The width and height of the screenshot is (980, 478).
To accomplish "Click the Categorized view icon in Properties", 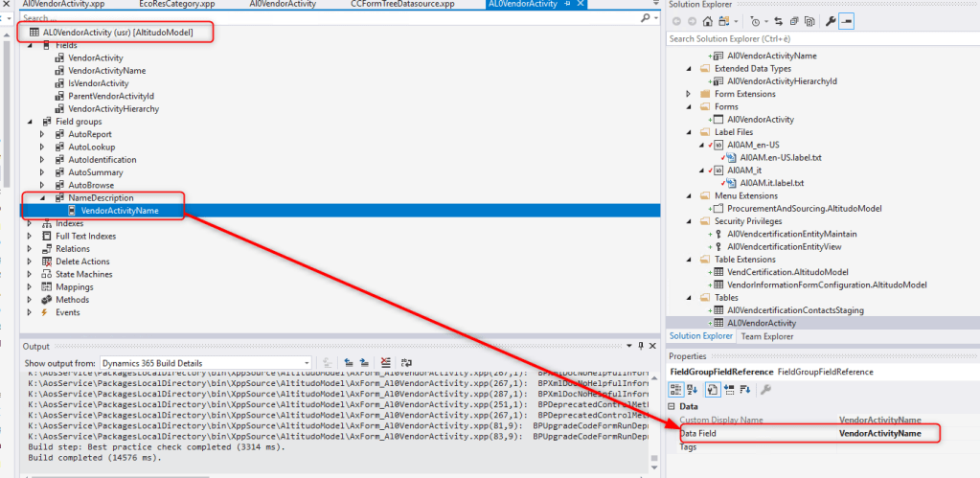I will pos(675,389).
